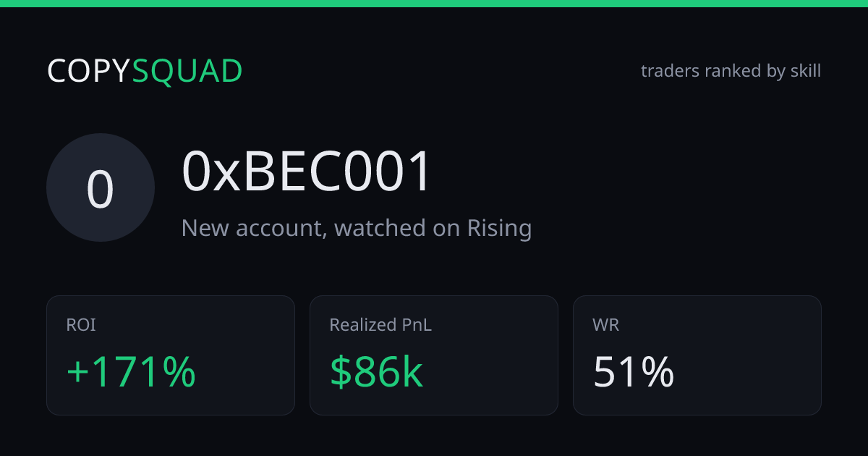Select the Realized PnL label
This screenshot has width=868, height=456.
380,325
